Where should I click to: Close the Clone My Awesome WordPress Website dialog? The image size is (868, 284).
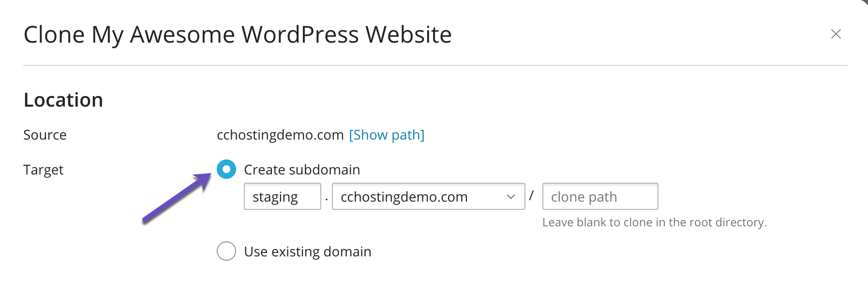[x=837, y=34]
